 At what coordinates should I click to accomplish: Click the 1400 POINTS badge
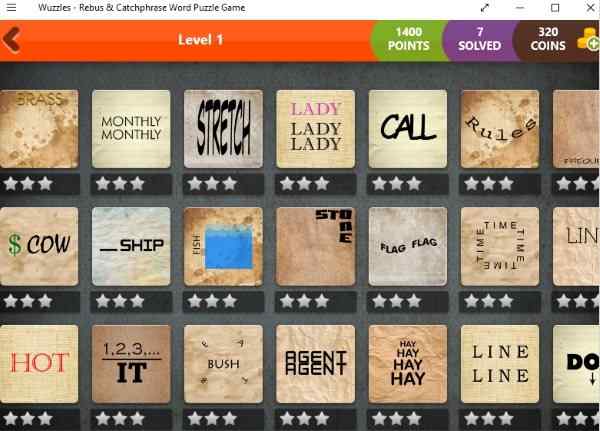click(408, 39)
